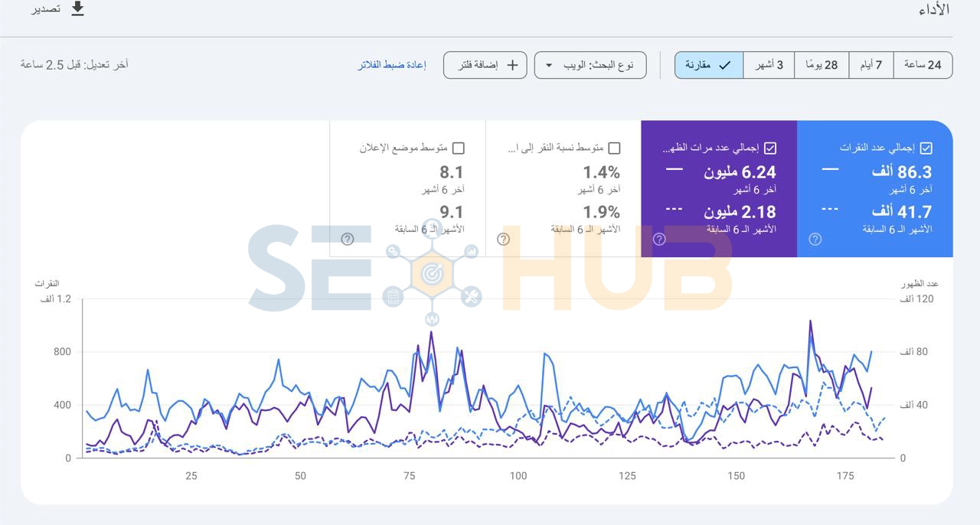Select the 7 أيام date range tab

tap(871, 65)
